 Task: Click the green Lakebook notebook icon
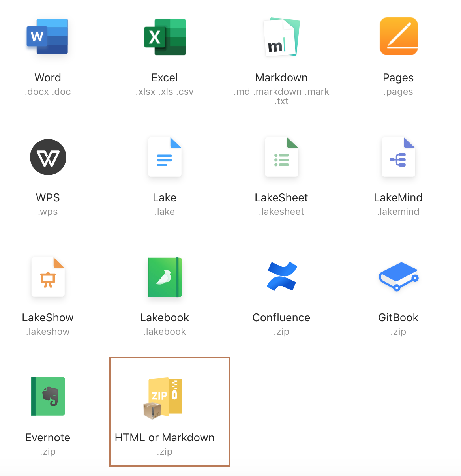point(165,277)
